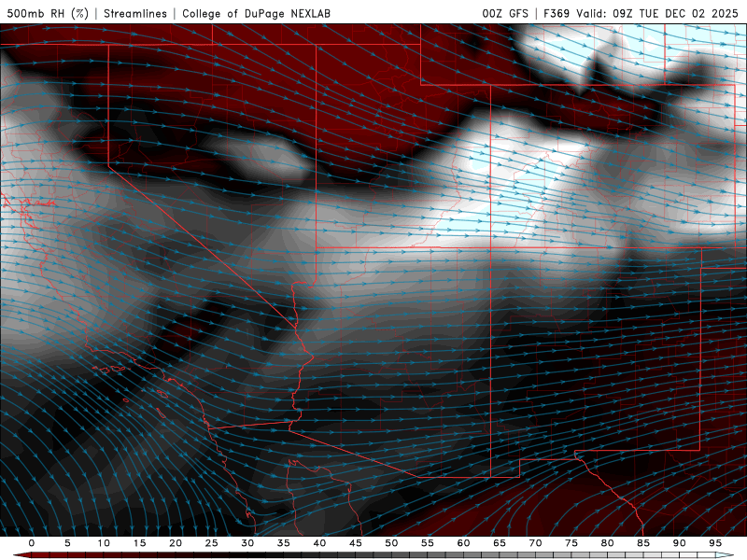Screen dimensions: 747x560
Task: Click the colorbar tick label "75"
Action: click(571, 543)
